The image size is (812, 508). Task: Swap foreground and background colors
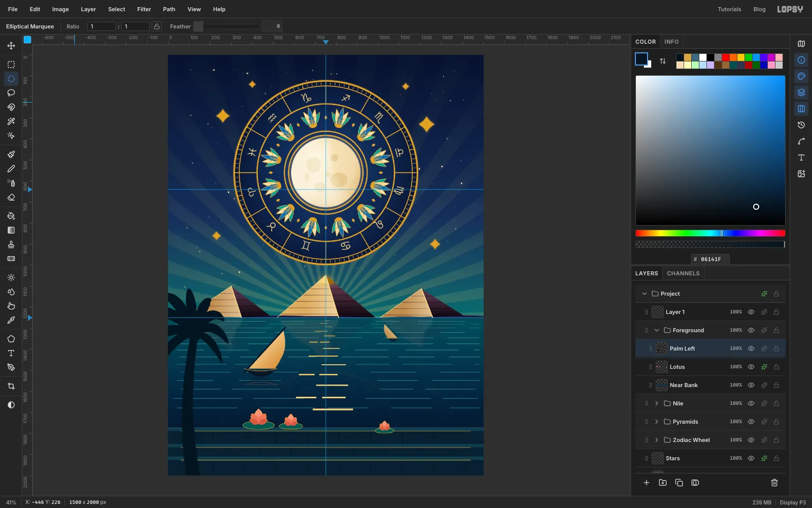[663, 61]
